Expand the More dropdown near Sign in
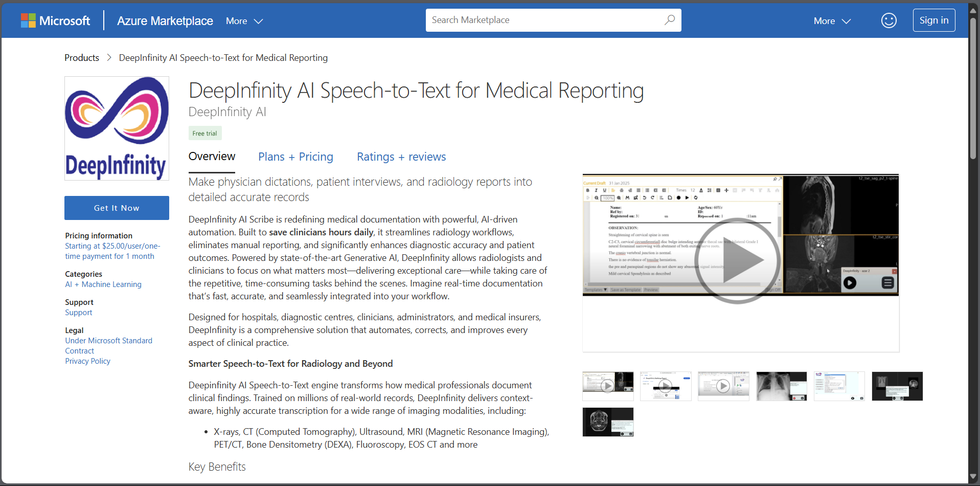The image size is (980, 486). pyautogui.click(x=832, y=21)
